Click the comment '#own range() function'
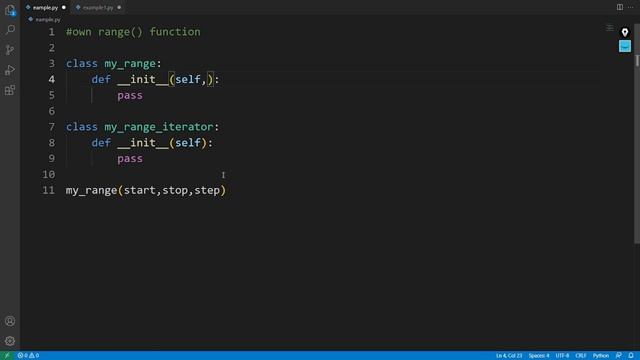Viewport: 640px width, 360px height. [133, 32]
